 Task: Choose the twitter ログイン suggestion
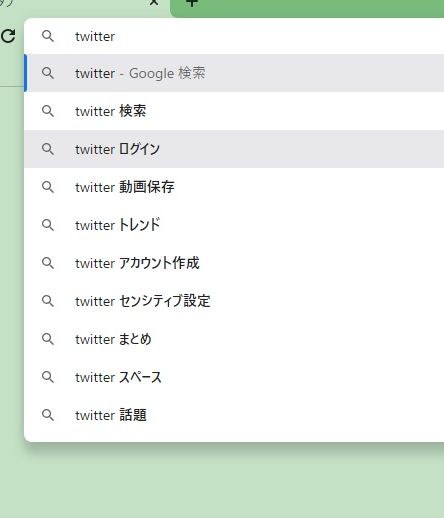click(x=234, y=149)
